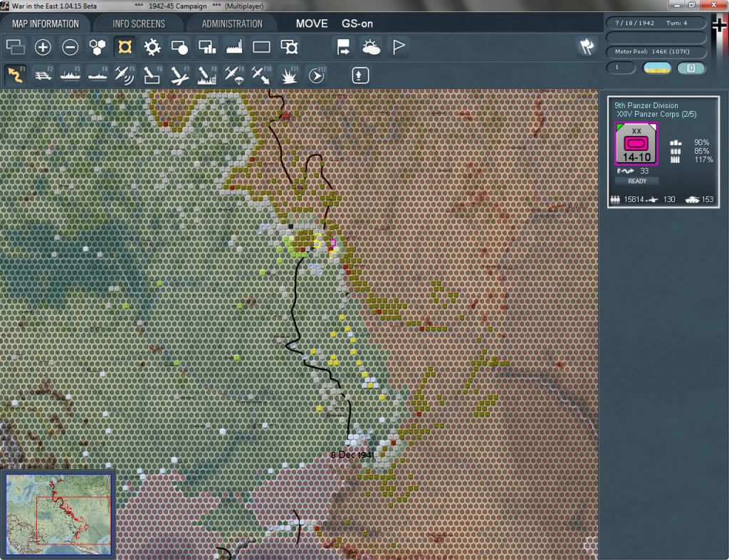Select the F7 bomb airfield icon

pos(179,75)
